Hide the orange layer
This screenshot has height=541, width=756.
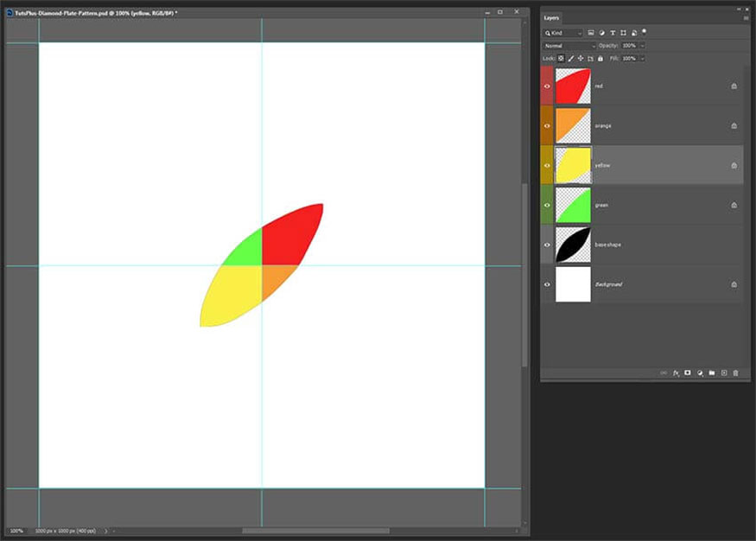[547, 126]
